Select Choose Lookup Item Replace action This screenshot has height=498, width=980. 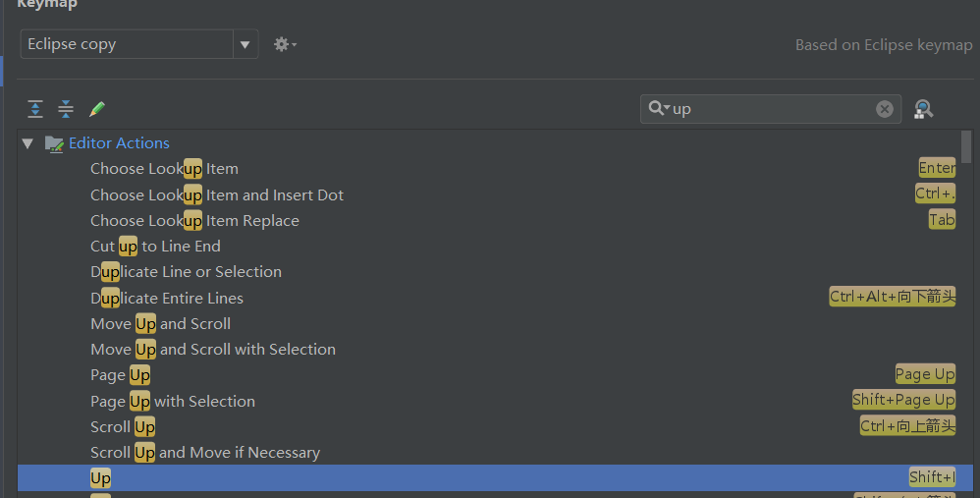click(194, 221)
